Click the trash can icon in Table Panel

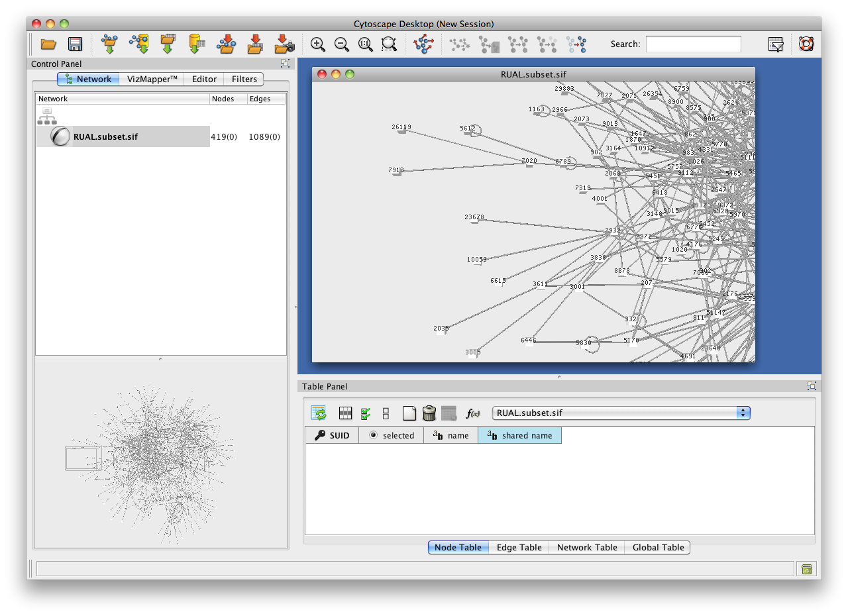point(429,413)
